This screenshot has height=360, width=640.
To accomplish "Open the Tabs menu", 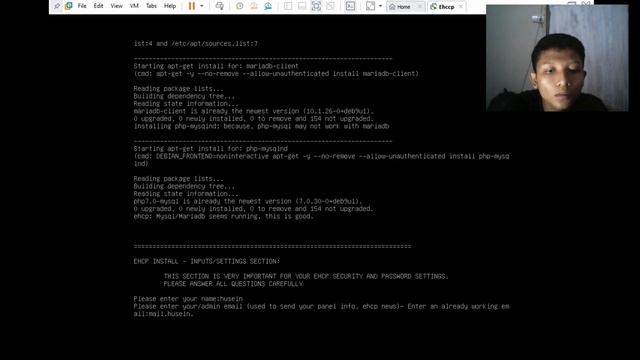I will 151,6.
